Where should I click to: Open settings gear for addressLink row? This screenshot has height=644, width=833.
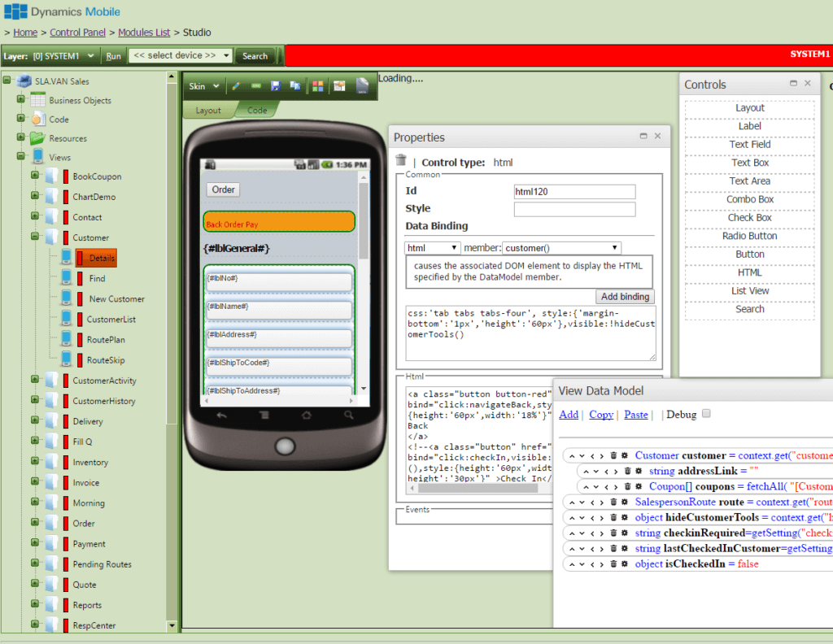639,471
